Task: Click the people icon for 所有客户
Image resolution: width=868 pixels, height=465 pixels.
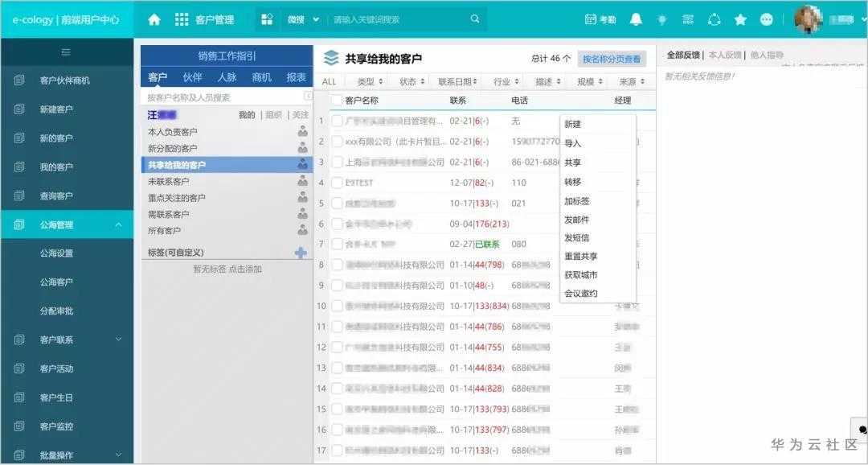Action: pyautogui.click(x=302, y=230)
